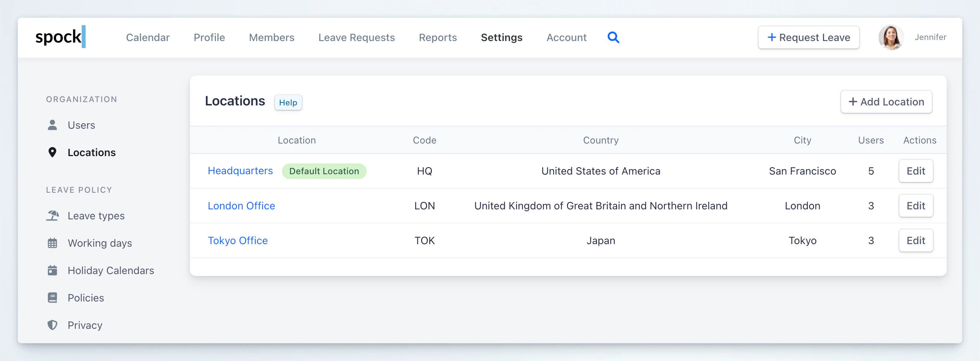Click the Policies book icon
980x361 pixels.
[x=53, y=297]
